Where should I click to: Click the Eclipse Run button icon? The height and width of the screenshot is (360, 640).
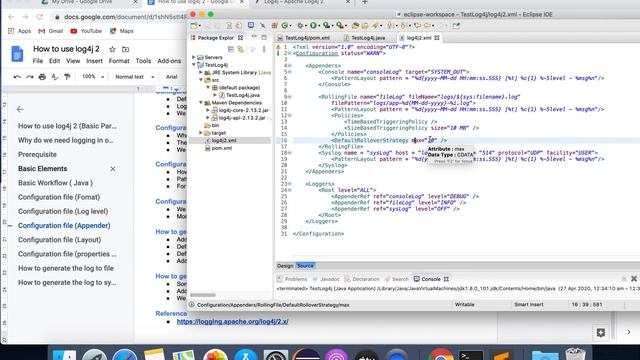tap(313, 25)
